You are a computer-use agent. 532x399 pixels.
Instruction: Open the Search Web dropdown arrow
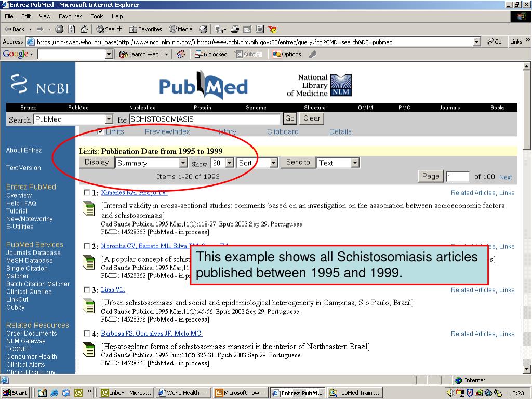(166, 54)
